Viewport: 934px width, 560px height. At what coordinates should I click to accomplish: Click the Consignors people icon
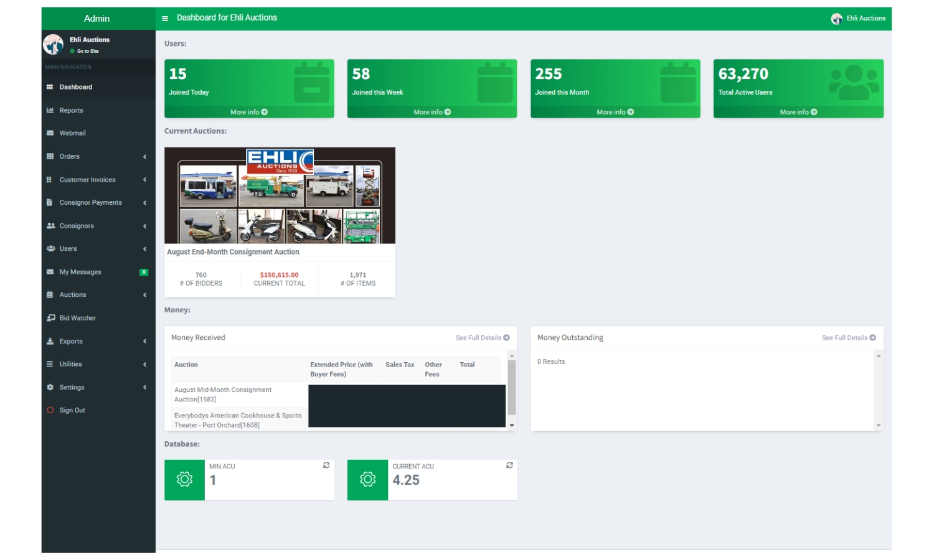point(50,226)
